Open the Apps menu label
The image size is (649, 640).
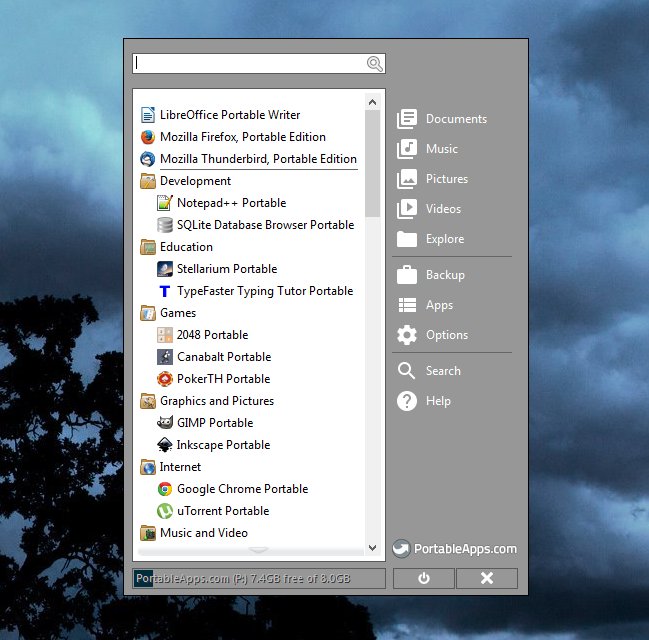[440, 306]
